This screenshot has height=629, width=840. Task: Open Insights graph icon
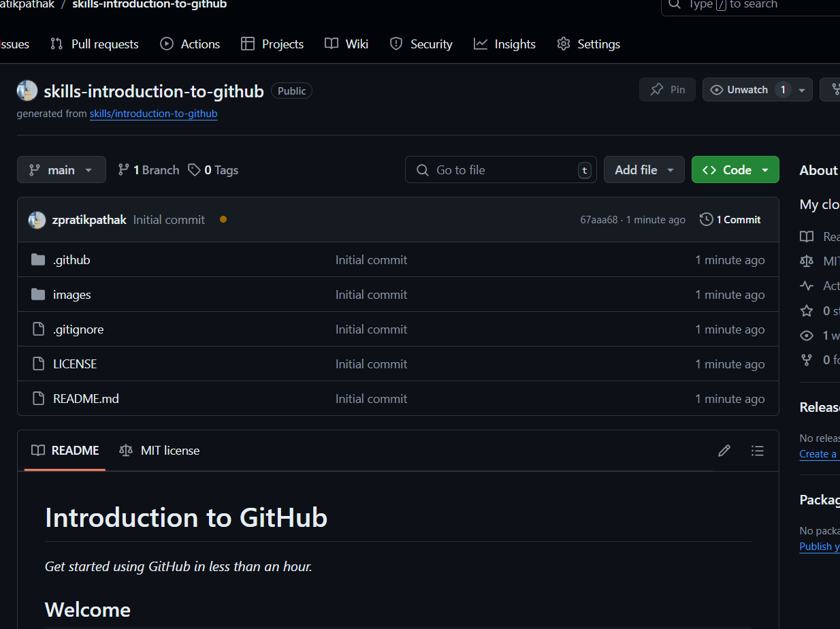click(479, 44)
